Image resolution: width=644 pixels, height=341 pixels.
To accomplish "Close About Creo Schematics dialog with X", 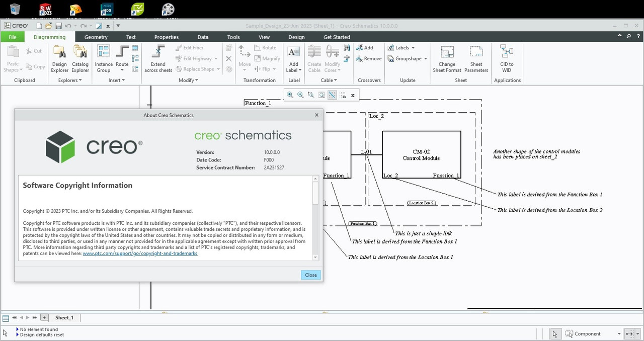I will tap(316, 115).
